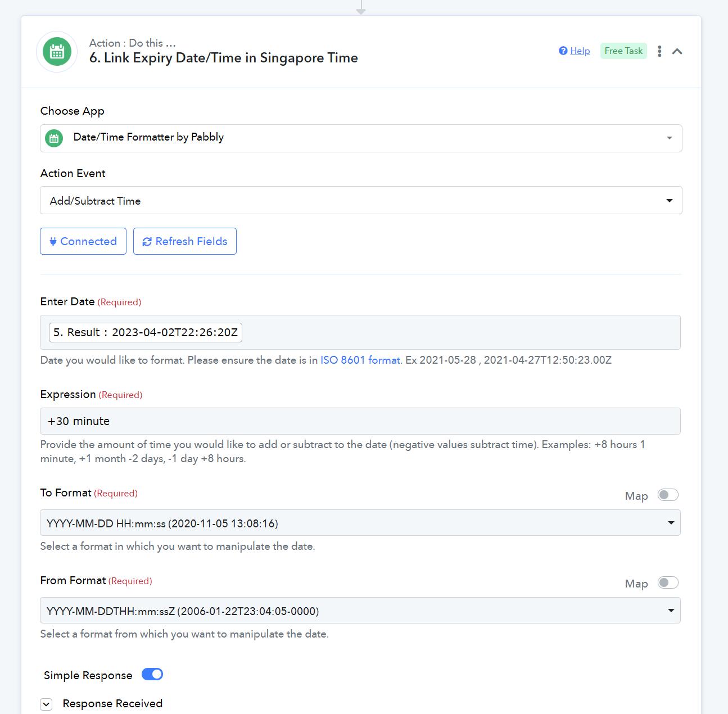Turn off the Simple Response switch

tap(152, 674)
